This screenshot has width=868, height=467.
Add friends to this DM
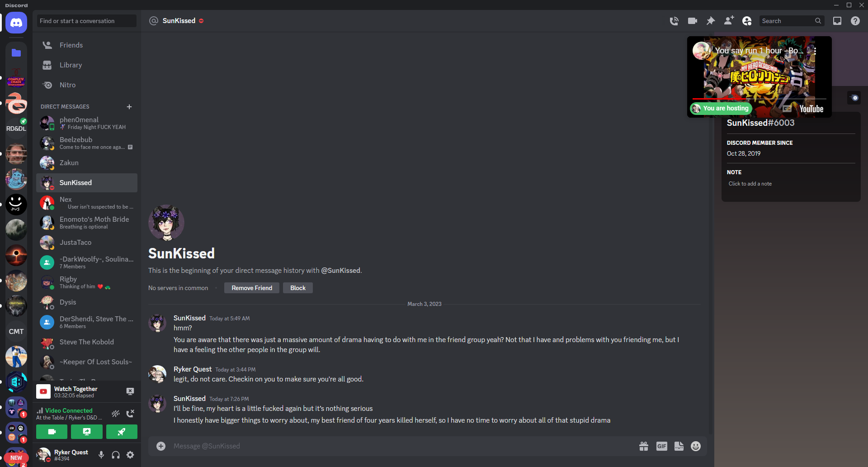[x=729, y=21]
